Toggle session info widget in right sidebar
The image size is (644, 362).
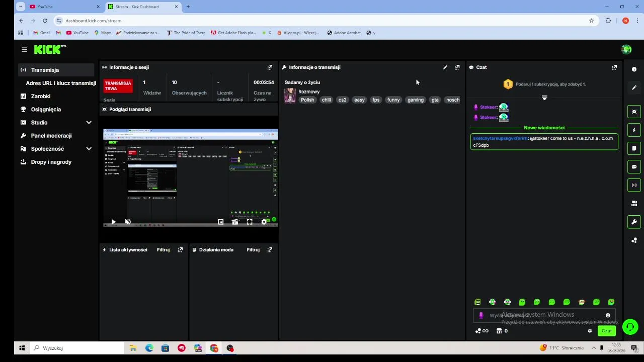pyautogui.click(x=634, y=69)
